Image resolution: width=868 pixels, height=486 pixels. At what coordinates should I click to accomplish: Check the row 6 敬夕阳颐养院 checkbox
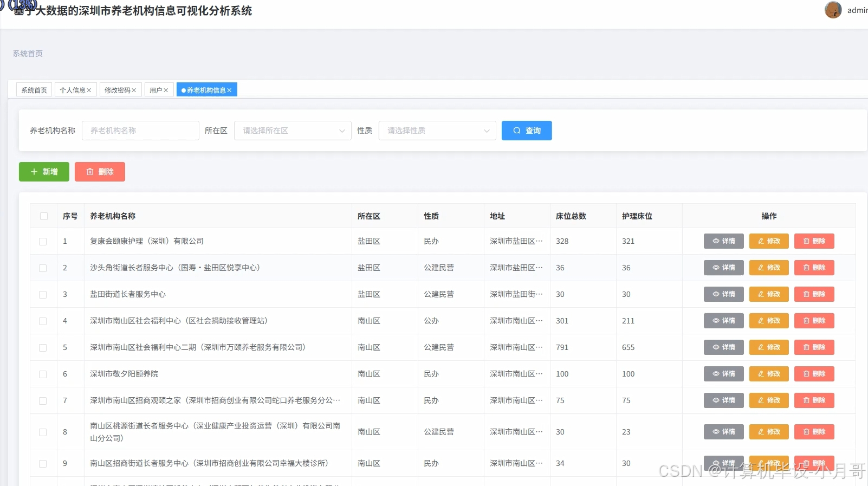point(43,374)
